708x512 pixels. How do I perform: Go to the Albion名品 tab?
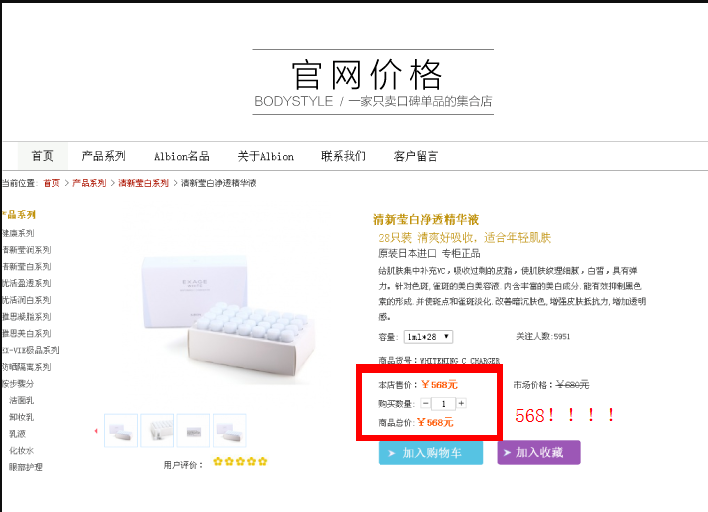pyautogui.click(x=181, y=156)
